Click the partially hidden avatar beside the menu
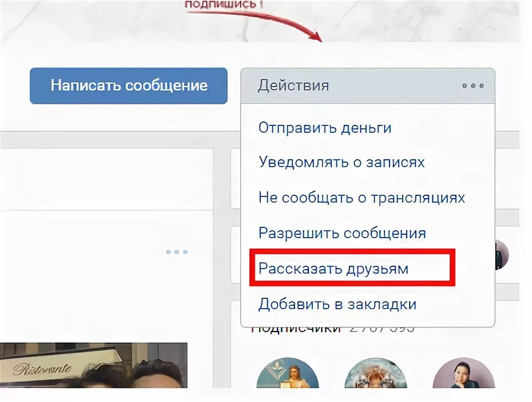This screenshot has height=402, width=532. coord(502,254)
